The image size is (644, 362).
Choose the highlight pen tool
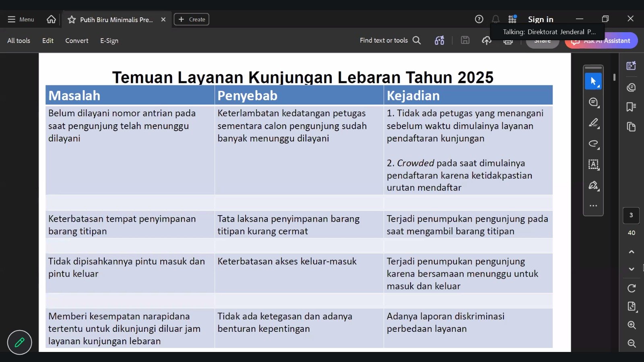[593, 123]
